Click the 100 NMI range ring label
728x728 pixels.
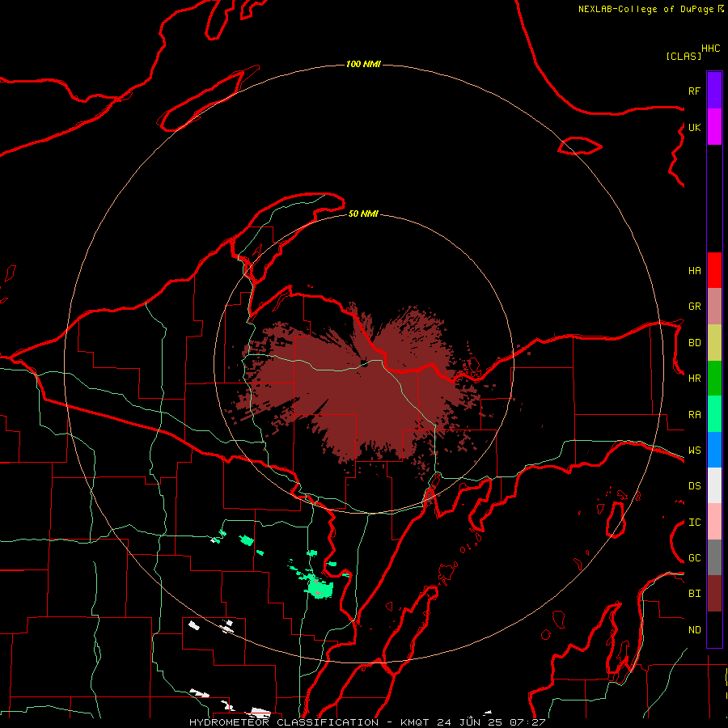click(363, 64)
